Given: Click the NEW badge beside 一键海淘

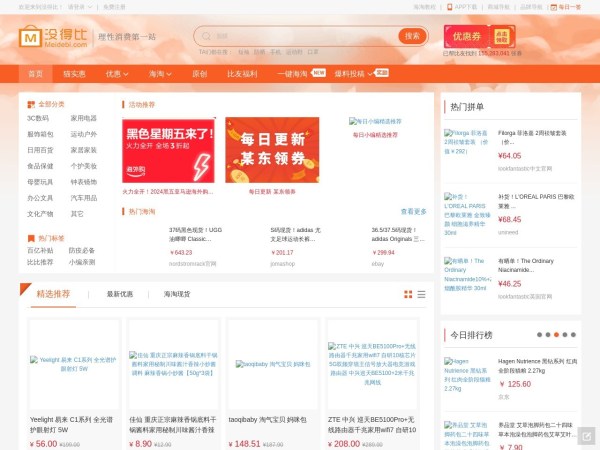Looking at the screenshot, I should (319, 73).
